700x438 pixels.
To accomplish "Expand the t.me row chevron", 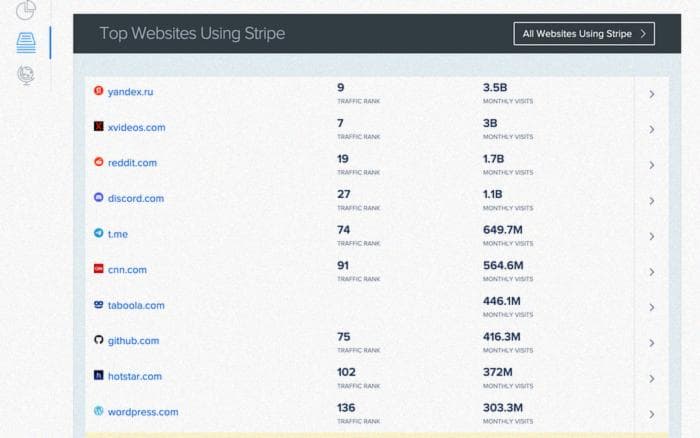I will click(x=652, y=236).
